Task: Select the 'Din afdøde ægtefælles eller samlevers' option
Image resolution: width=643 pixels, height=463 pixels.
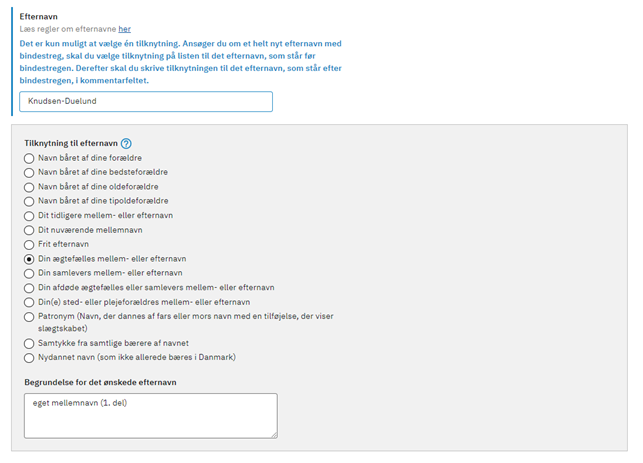Action: (29, 288)
